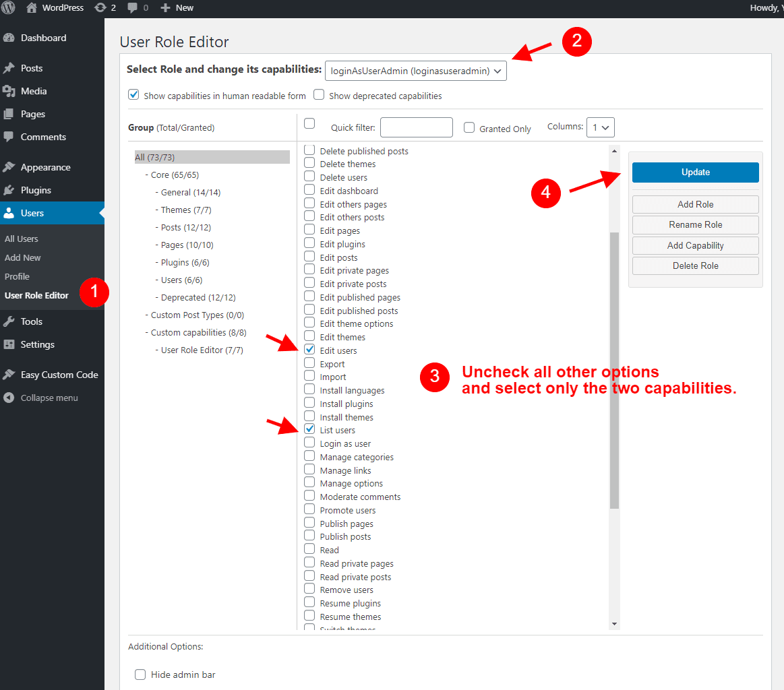Select the Users (6/6) group
Screen dimensions: 784x690
(x=181, y=280)
